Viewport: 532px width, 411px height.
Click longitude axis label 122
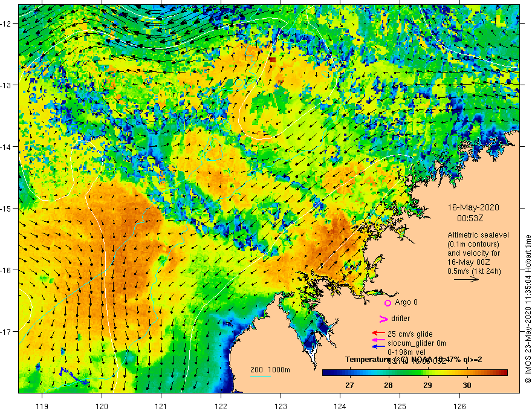(x=221, y=407)
